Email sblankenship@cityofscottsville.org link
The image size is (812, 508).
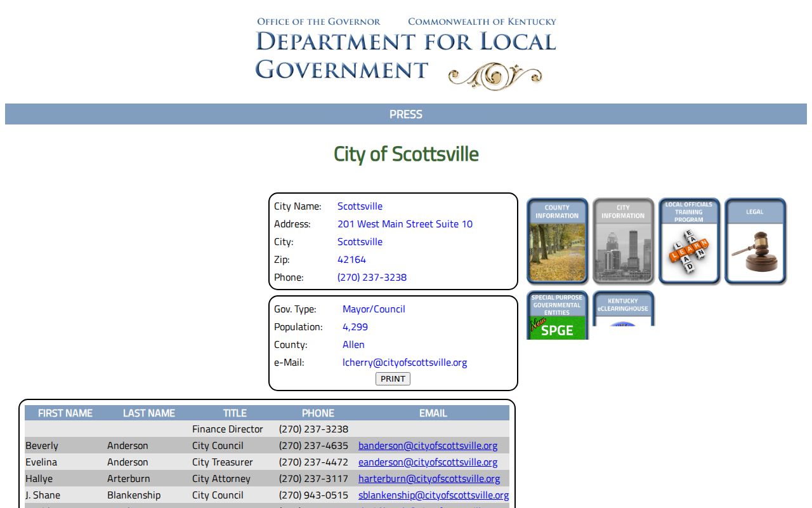(433, 495)
